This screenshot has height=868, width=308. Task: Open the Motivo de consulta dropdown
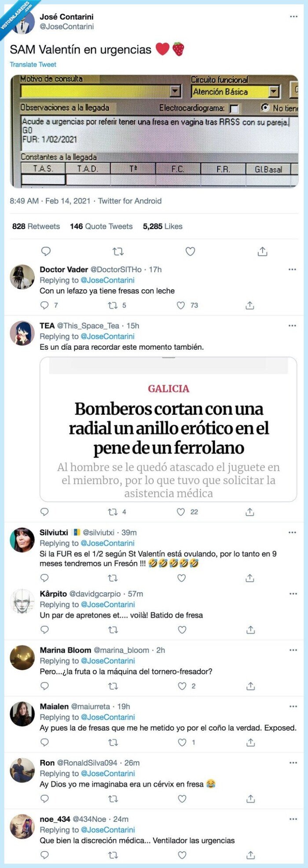pyautogui.click(x=176, y=91)
